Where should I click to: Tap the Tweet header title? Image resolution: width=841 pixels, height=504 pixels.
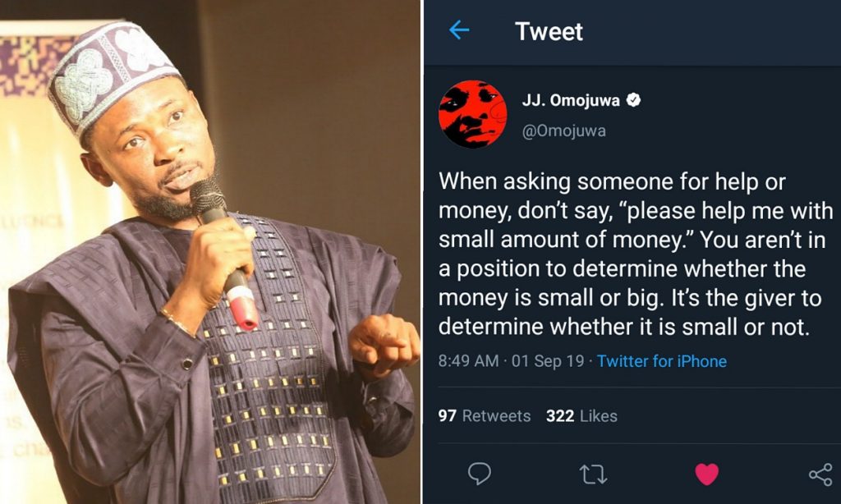click(549, 31)
